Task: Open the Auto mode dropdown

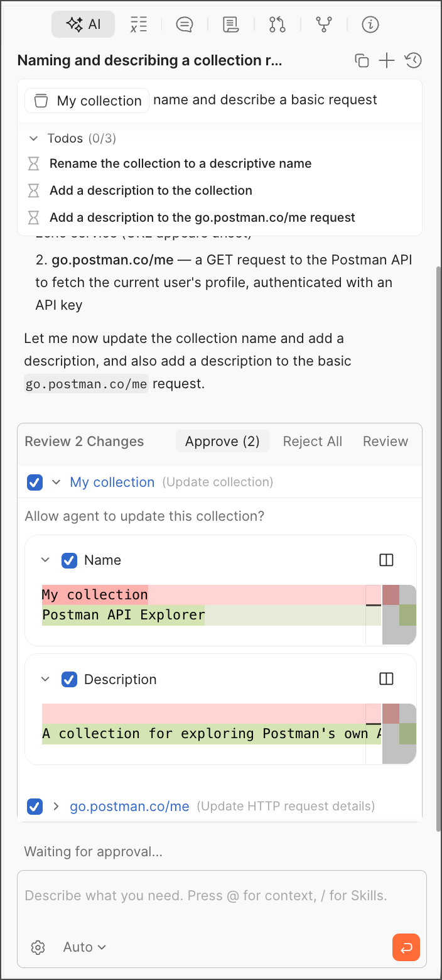Action: tap(84, 947)
